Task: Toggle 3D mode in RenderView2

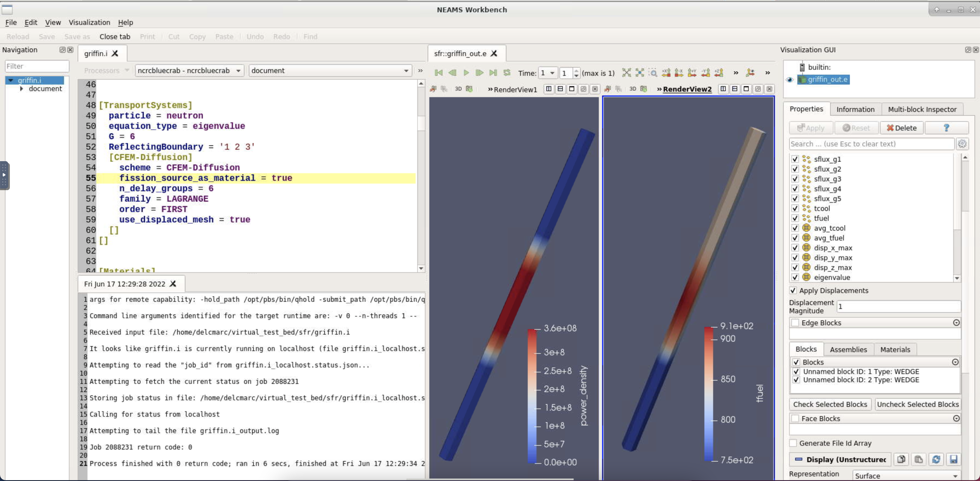Action: tap(632, 89)
